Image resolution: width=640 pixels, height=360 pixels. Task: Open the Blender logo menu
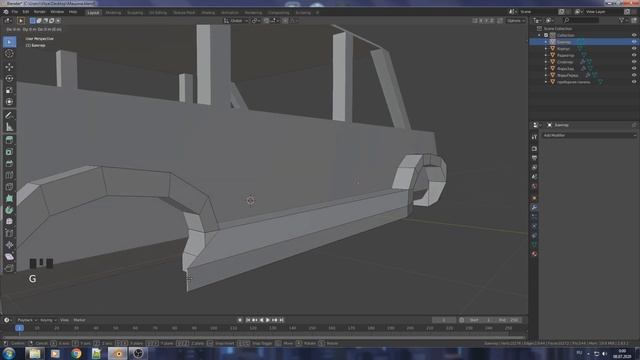pyautogui.click(x=6, y=12)
